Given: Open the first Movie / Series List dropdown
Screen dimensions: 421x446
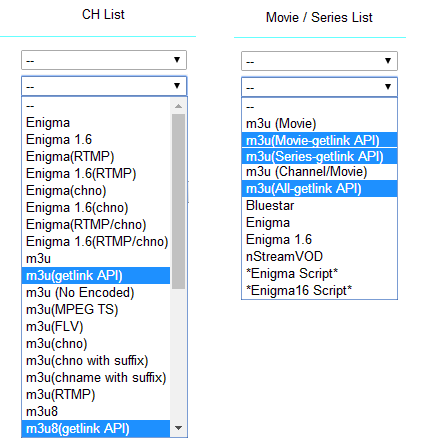Looking at the screenshot, I should (319, 61).
